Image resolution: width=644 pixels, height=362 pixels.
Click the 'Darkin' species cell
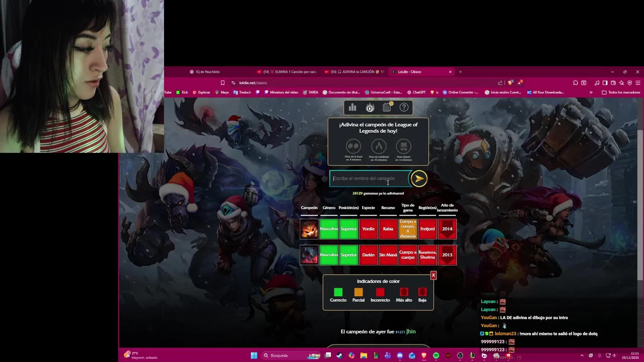pyautogui.click(x=368, y=255)
